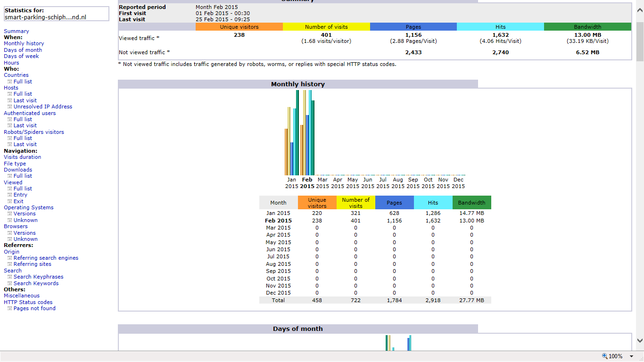Click the zoom magnifier icon in status bar
644x362 pixels.
605,356
